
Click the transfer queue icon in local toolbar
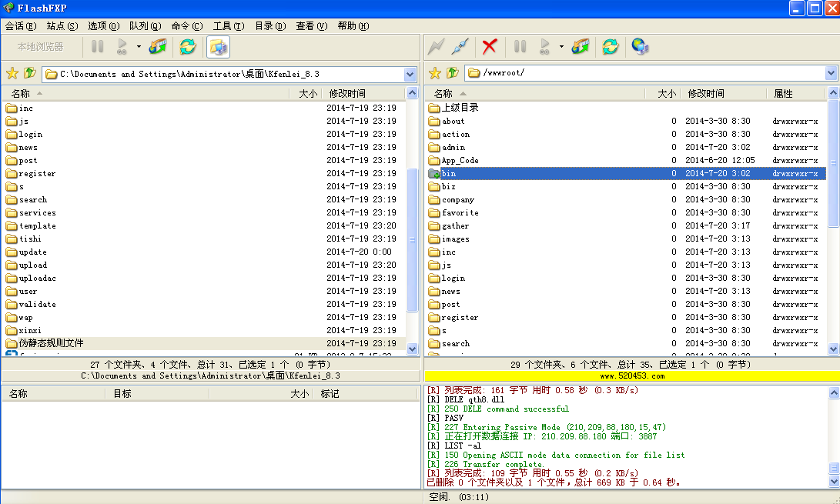(x=158, y=46)
